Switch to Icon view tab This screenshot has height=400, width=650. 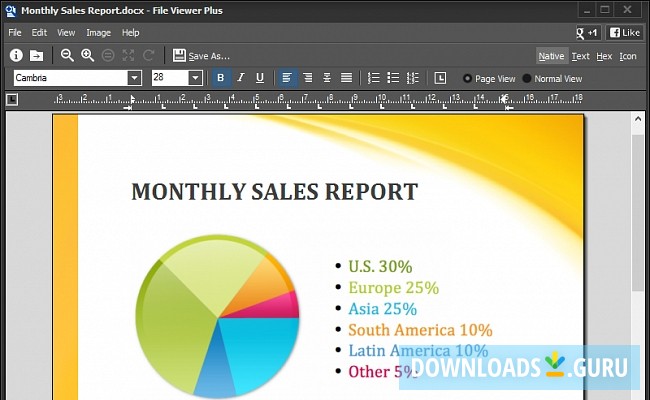click(628, 56)
